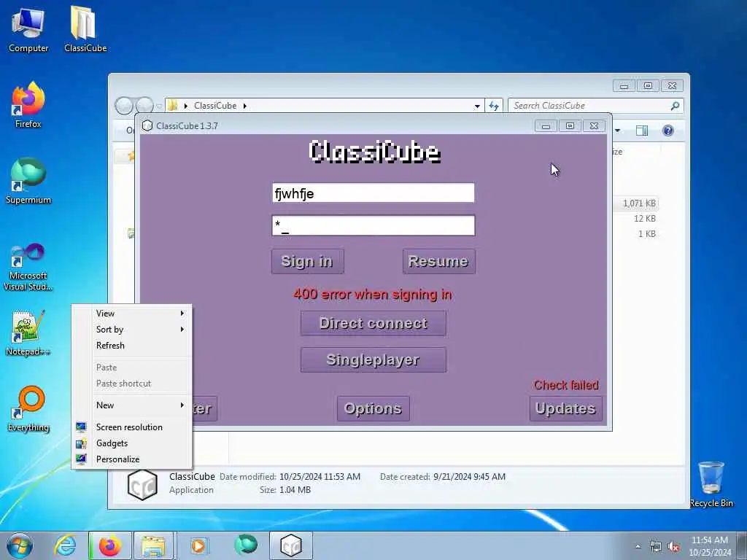
Task: Open the taskbar clock and date
Action: tap(710, 546)
